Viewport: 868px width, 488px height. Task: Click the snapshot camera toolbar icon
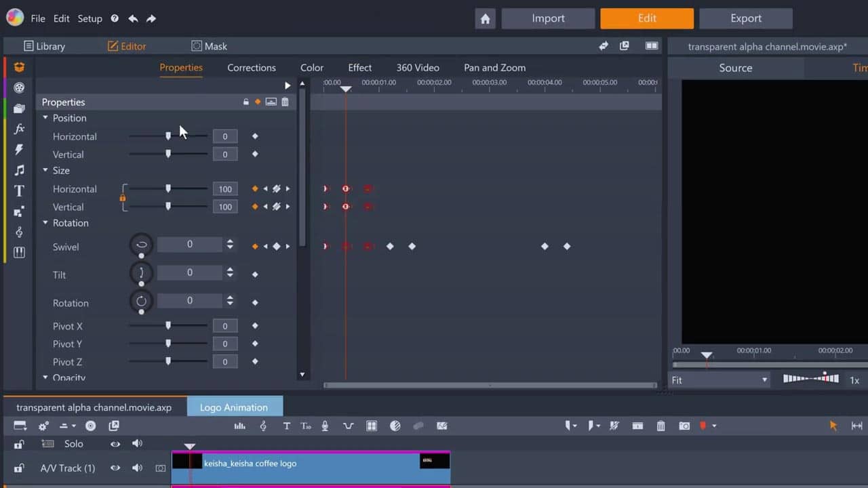684,426
